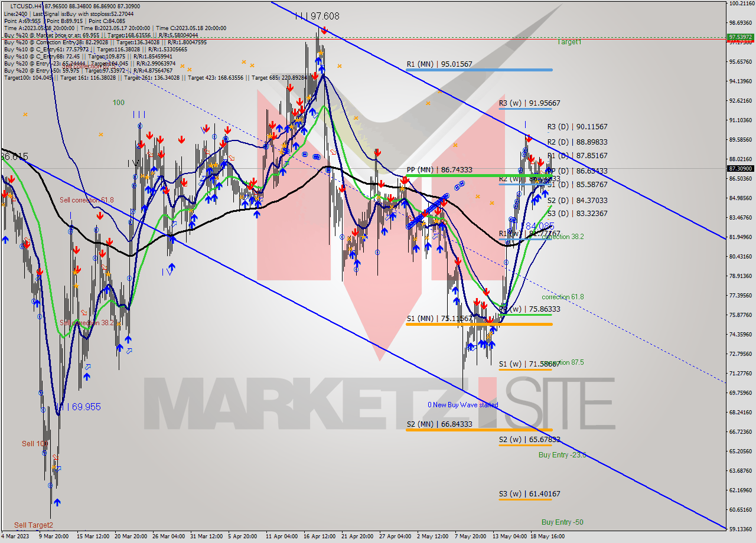756x543 pixels.
Task: Click the '20 Mar 20:00' time axis label
Action: click(131, 537)
